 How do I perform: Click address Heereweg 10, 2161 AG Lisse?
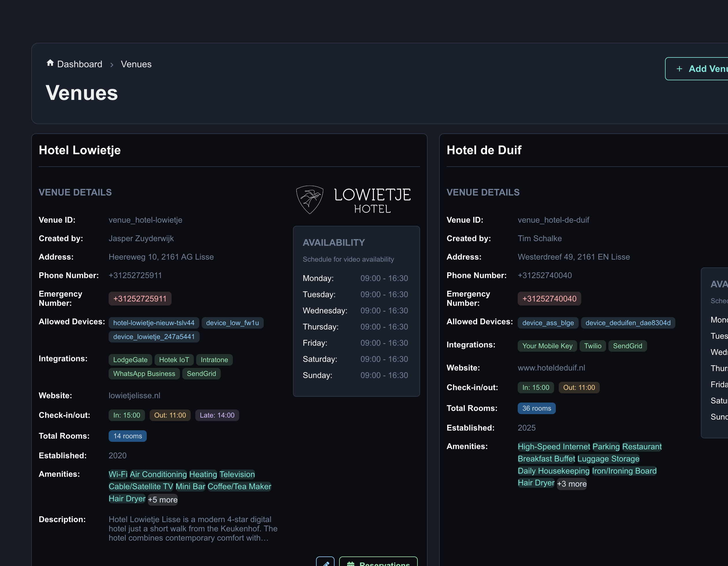(161, 257)
